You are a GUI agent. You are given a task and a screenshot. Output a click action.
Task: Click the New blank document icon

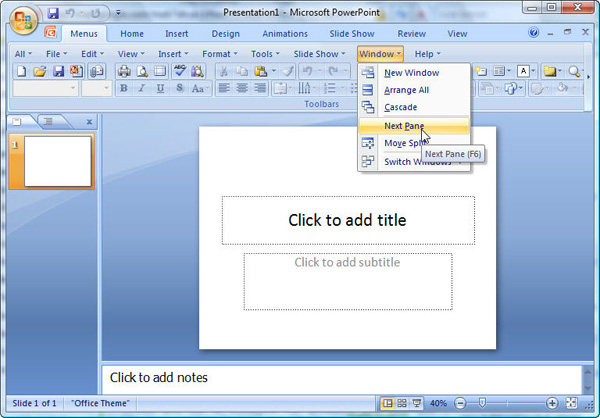[21, 71]
